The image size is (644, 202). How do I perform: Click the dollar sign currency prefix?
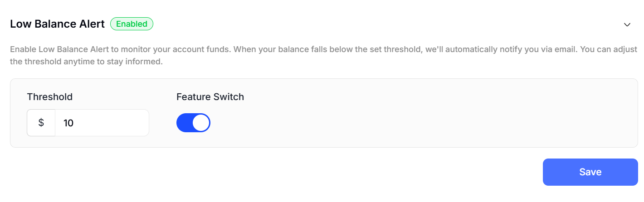pyautogui.click(x=41, y=123)
